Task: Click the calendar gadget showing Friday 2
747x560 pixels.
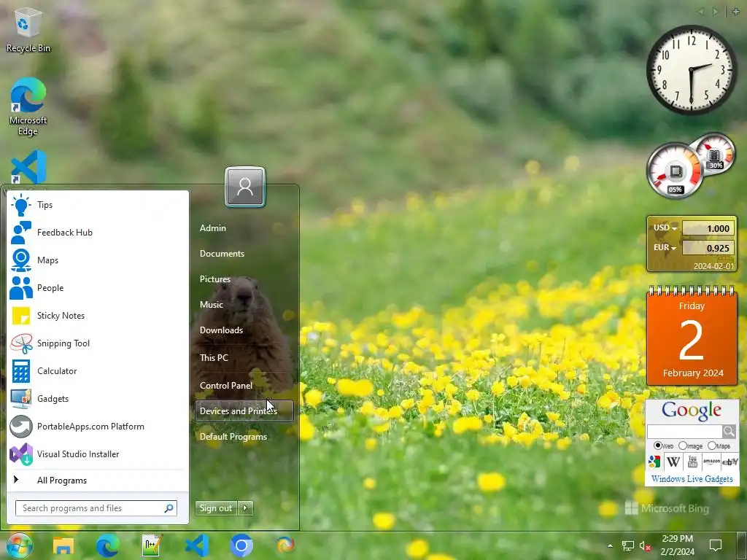Action: point(692,335)
